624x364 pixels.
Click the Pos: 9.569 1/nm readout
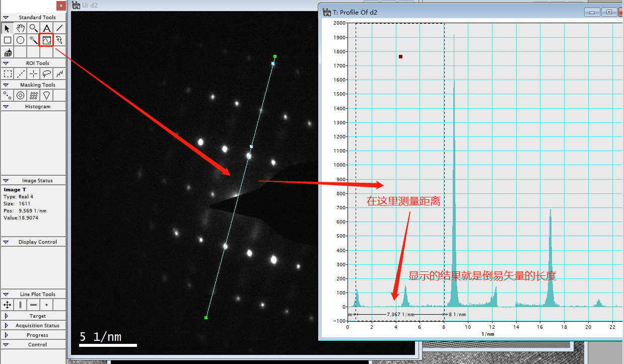click(25, 210)
